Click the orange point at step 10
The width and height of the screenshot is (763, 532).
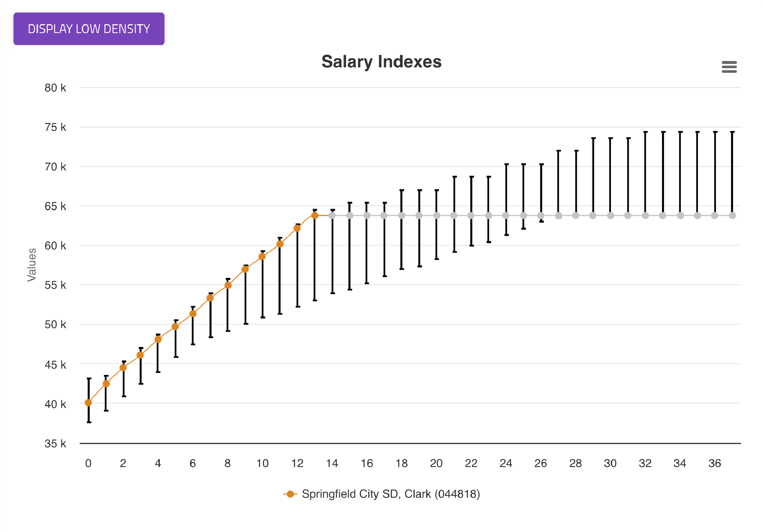tap(262, 257)
